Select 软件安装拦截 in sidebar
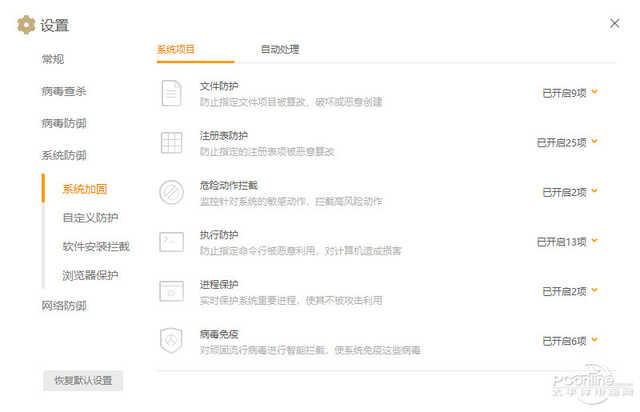 (x=96, y=246)
